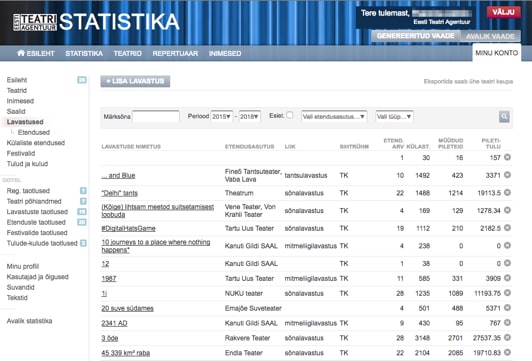Screen dimensions: 532x361
Task: Click the + LISA LAVASTUS button
Action: [135, 81]
